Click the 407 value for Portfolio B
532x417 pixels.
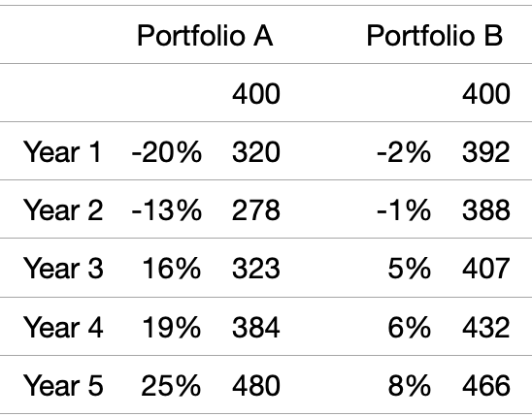click(486, 269)
